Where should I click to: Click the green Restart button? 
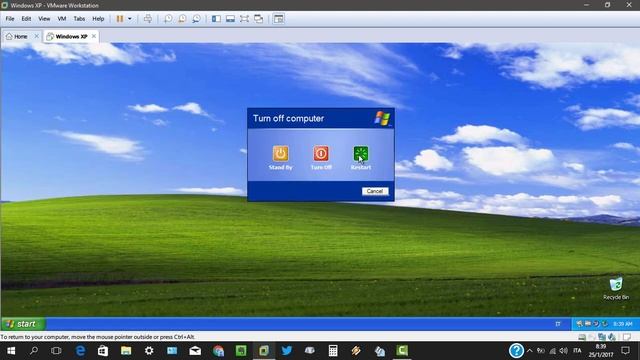tap(361, 154)
